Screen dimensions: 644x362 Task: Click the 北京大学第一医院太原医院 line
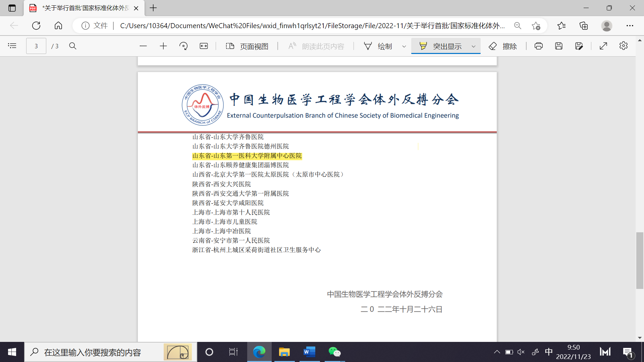[x=268, y=175]
